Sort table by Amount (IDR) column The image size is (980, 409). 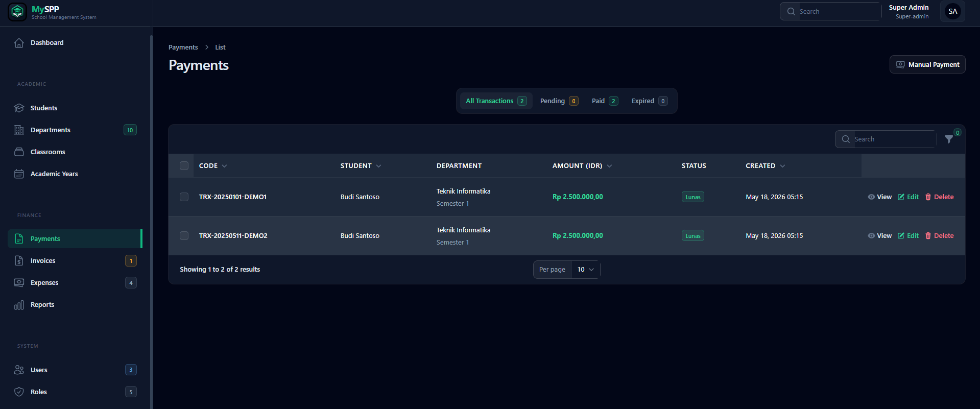click(x=582, y=166)
